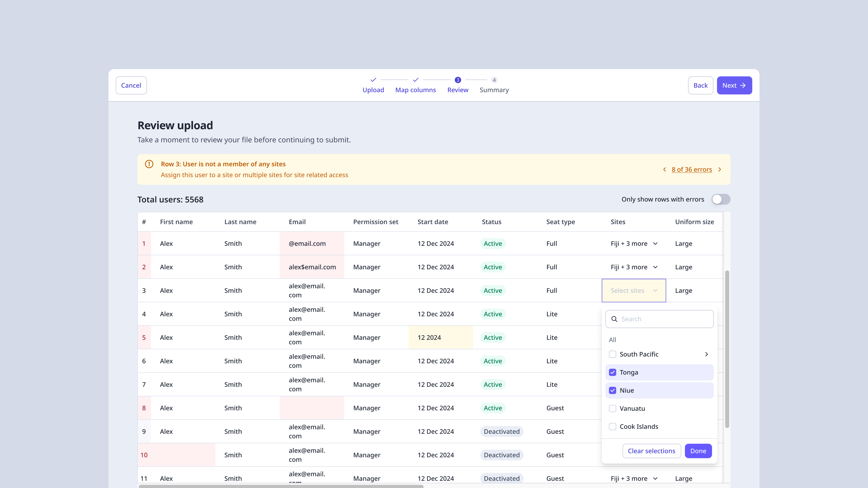The width and height of the screenshot is (868, 488).
Task: Click the First name column header
Action: (x=176, y=222)
